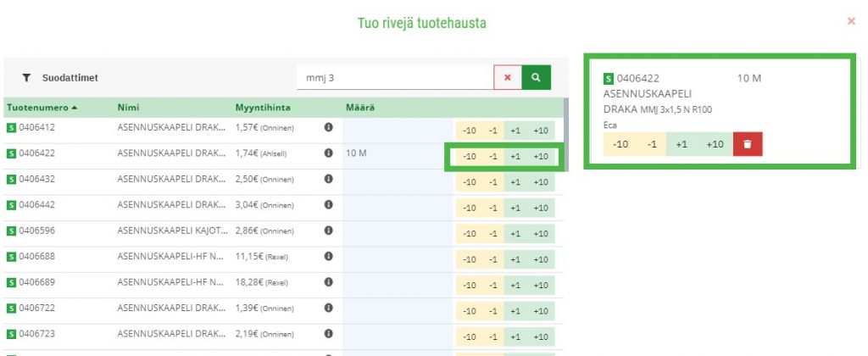This screenshot has height=356, width=868.
Task: Subtract -10 in selected item panel
Action: (x=620, y=144)
